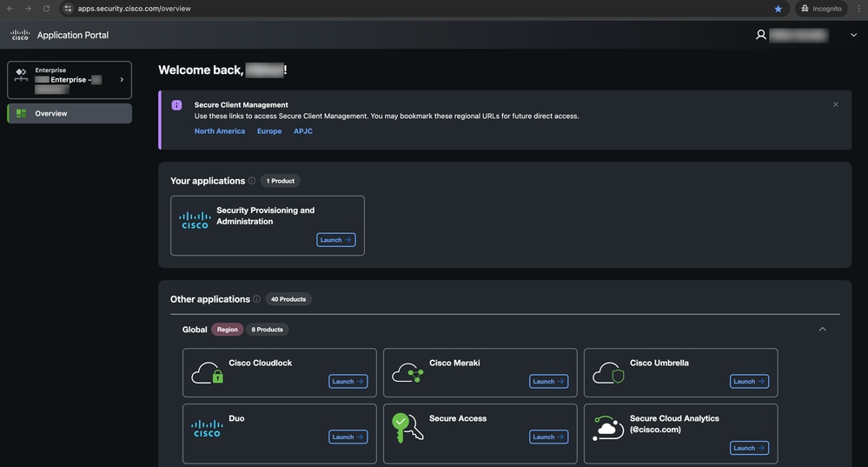868x467 pixels.
Task: Click the Incognito indicator
Action: point(821,9)
